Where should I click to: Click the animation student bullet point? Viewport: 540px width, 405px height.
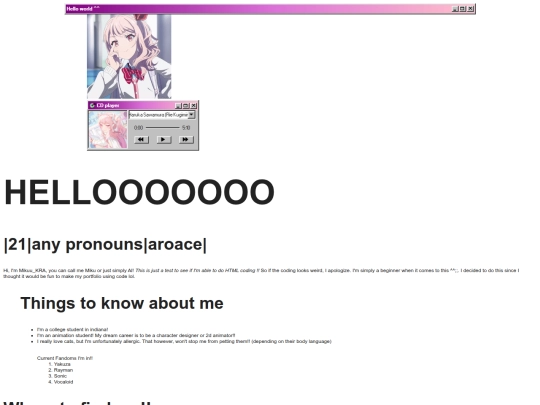click(x=136, y=335)
